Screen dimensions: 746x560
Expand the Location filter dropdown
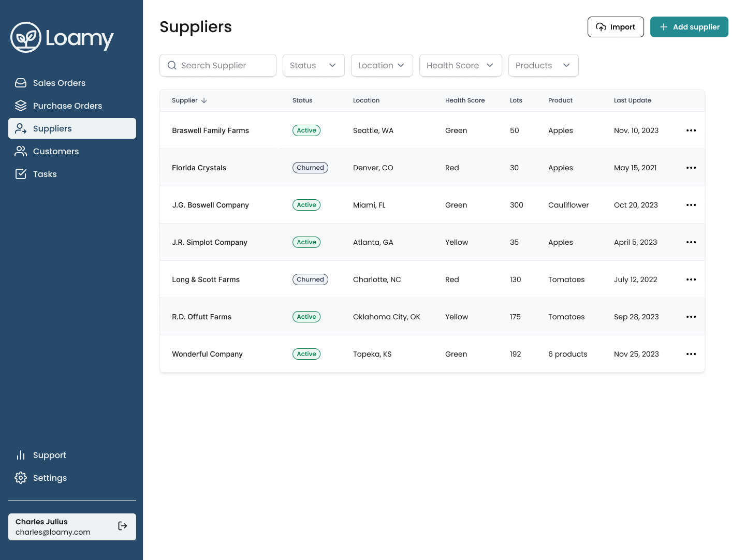point(382,65)
